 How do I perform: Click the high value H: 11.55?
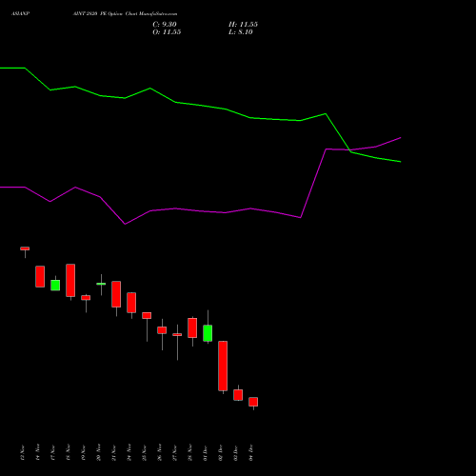point(243,25)
